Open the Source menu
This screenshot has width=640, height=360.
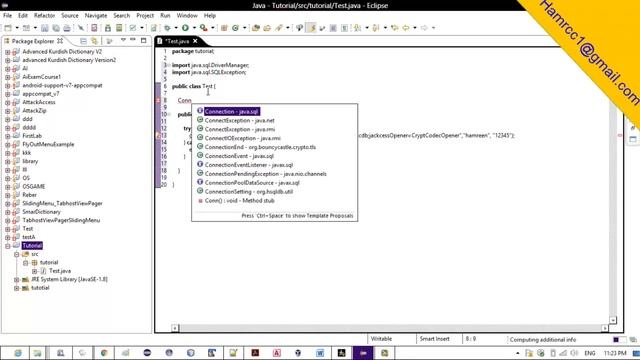pyautogui.click(x=70, y=16)
